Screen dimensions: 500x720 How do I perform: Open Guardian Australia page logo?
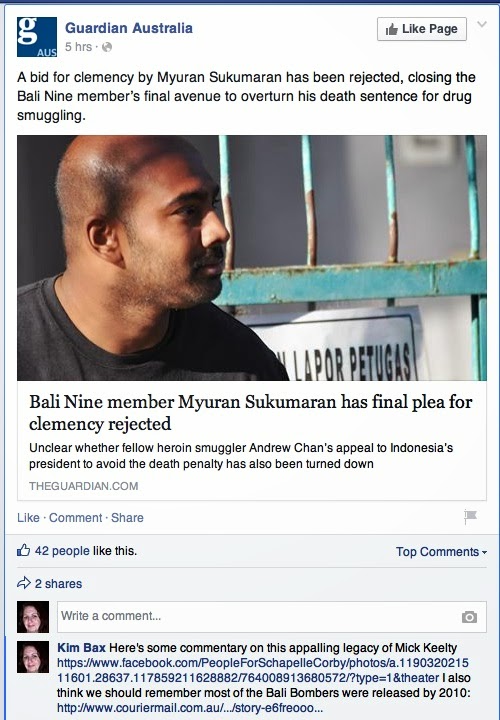click(x=37, y=37)
